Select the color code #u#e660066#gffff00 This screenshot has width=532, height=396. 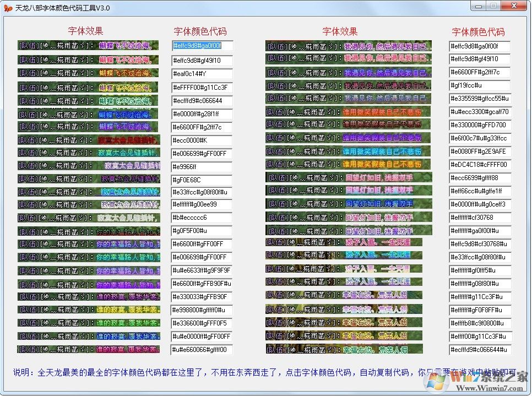tap(202, 350)
